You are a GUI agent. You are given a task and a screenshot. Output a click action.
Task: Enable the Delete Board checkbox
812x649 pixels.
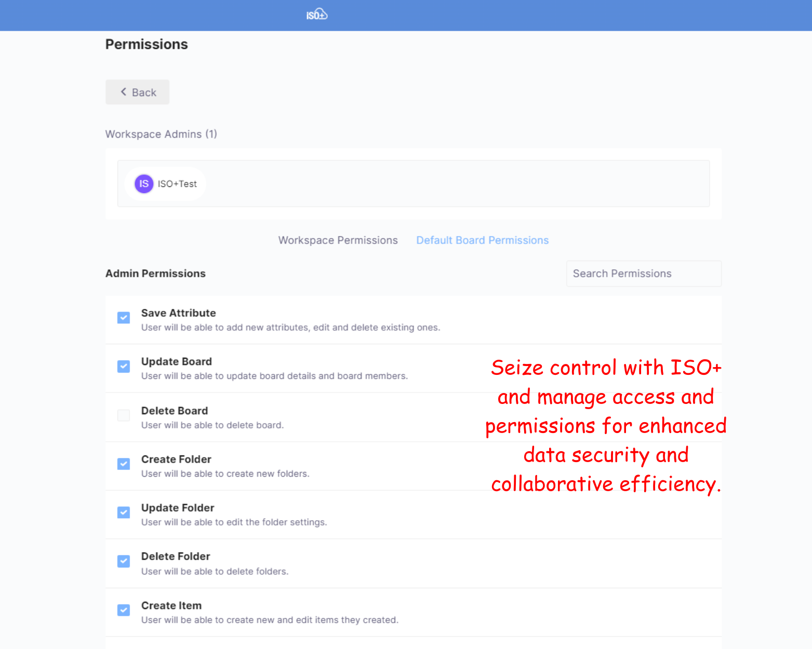point(124,415)
